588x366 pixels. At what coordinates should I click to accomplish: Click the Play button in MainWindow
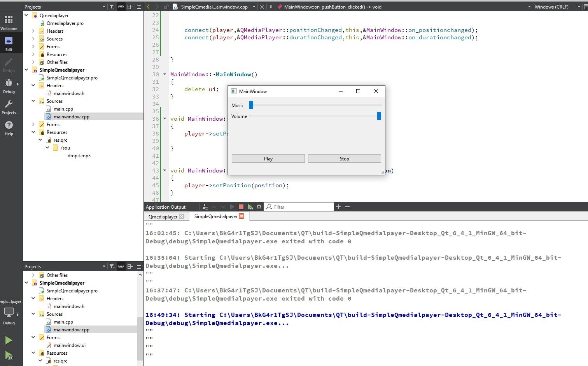coord(268,158)
